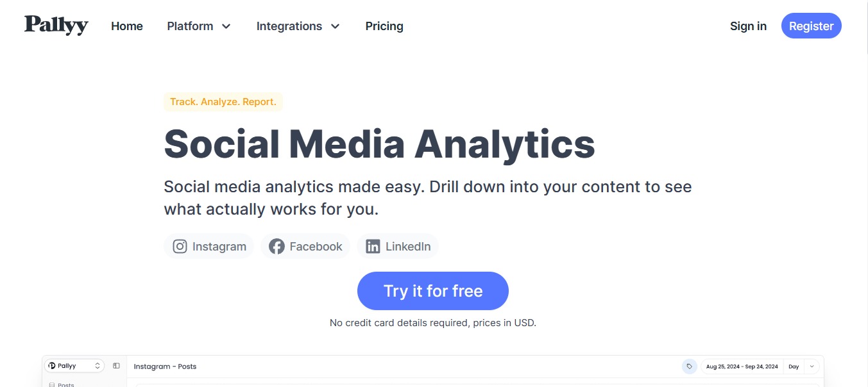This screenshot has width=868, height=387.
Task: Select the Facebook icon under the subtitle
Action: [276, 246]
